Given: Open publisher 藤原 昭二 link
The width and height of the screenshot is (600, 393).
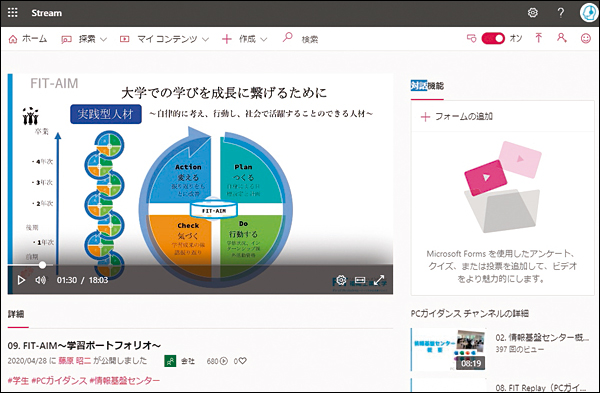Looking at the screenshot, I should click(75, 361).
